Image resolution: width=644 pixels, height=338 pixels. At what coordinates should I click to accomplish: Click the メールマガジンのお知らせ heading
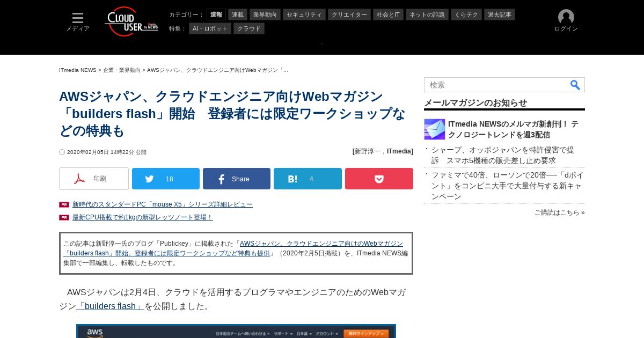475,102
